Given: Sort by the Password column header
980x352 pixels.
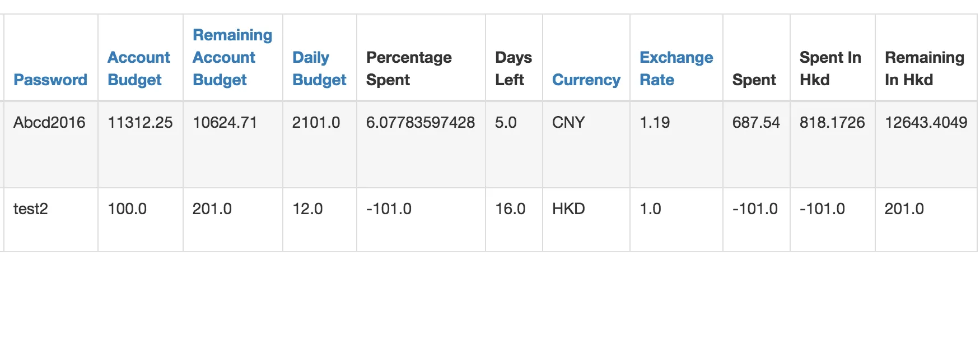Looking at the screenshot, I should (50, 80).
